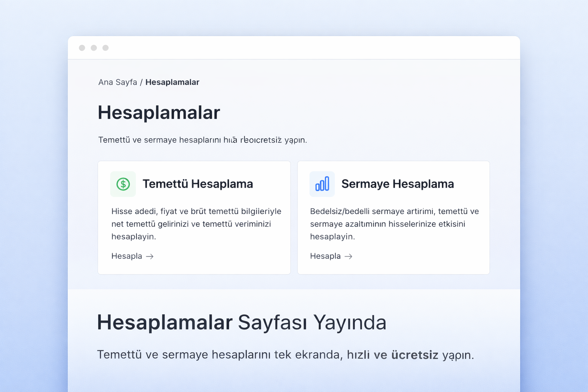
Task: Click the bold ücretsiz text in the banner
Action: point(415,355)
